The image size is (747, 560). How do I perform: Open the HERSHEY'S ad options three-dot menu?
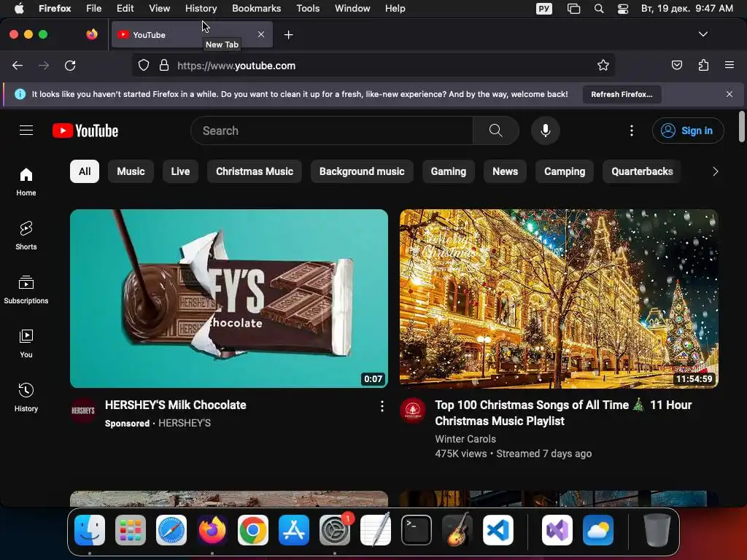coord(382,406)
